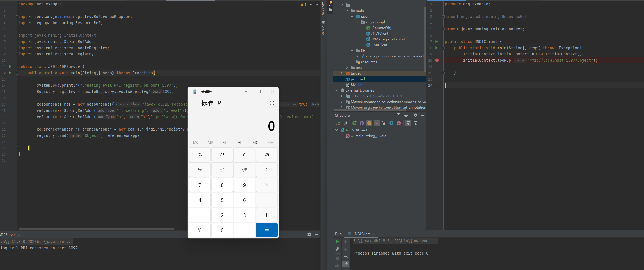Collapse the java folder in tree
The height and width of the screenshot is (270, 644).
click(x=352, y=16)
